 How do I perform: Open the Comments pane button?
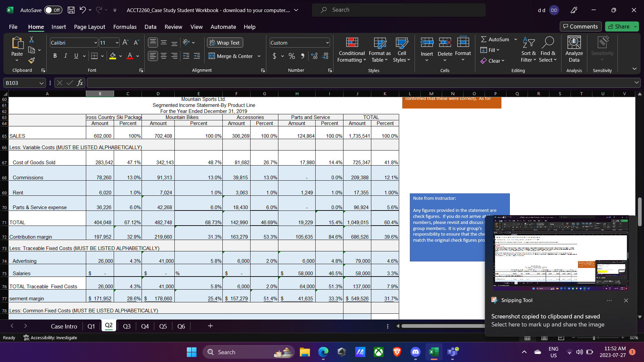(580, 26)
